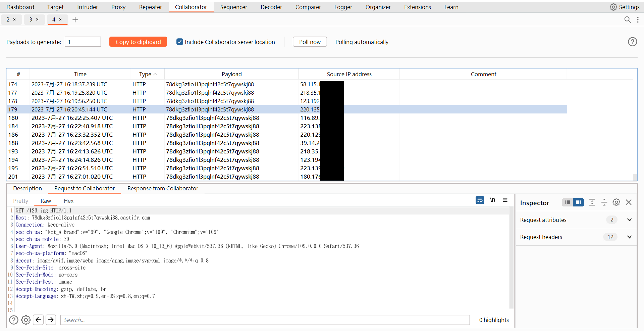Go to previous search match
This screenshot has width=644, height=331.
(38, 320)
